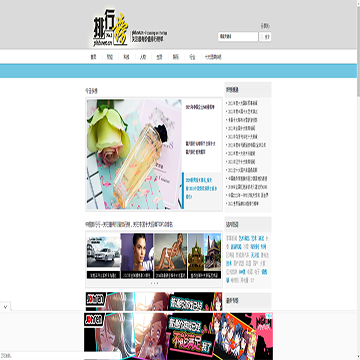
Task: Click the ad info icon on bottom ad corner
Action: pos(269,315)
